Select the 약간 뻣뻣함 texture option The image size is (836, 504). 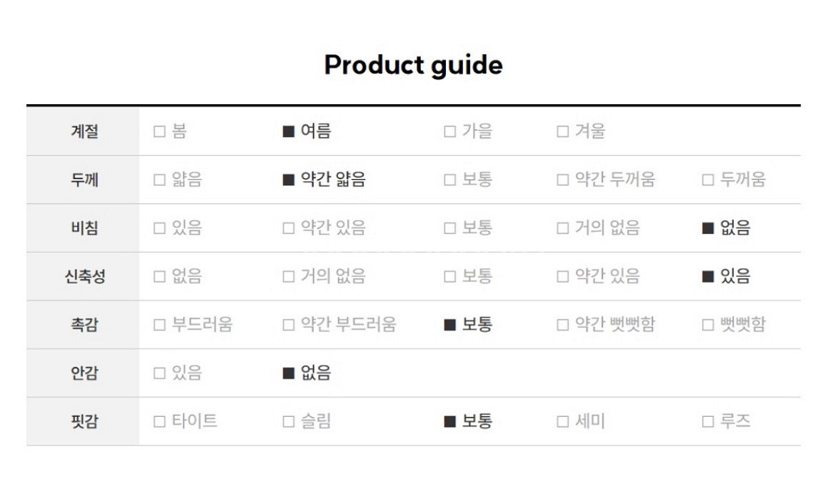click(563, 325)
